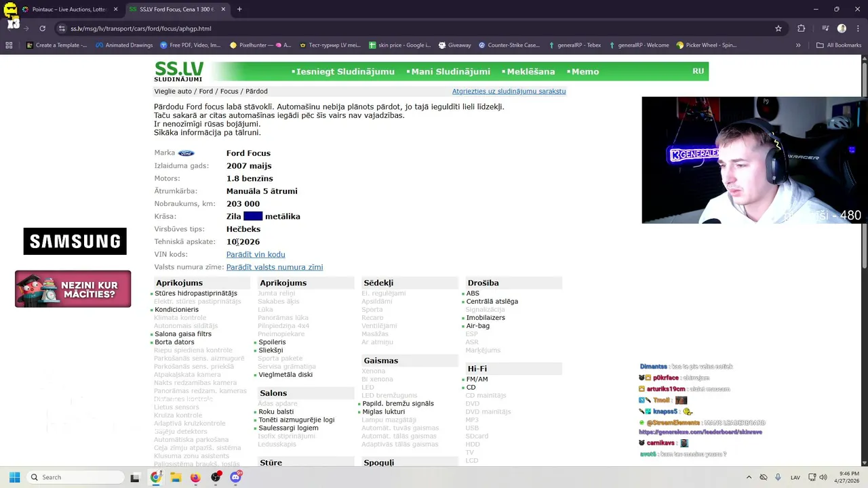Select the Manuāla 5 ātrumi value
The width and height of the screenshot is (868, 488).
click(x=262, y=191)
